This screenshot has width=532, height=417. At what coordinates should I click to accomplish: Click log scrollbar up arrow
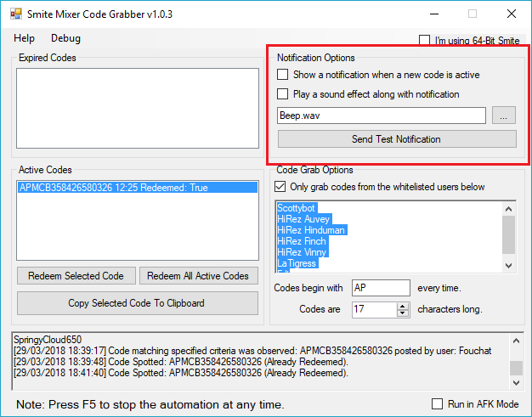517,341
